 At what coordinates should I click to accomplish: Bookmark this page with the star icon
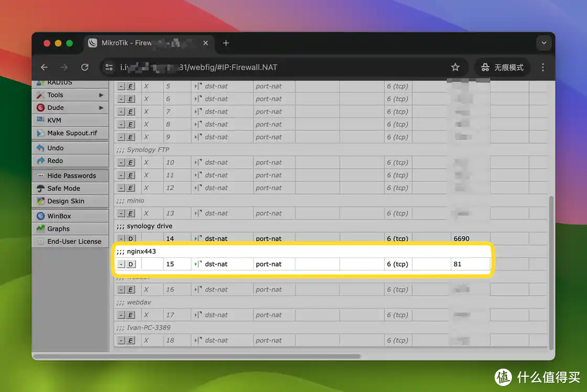click(x=455, y=67)
